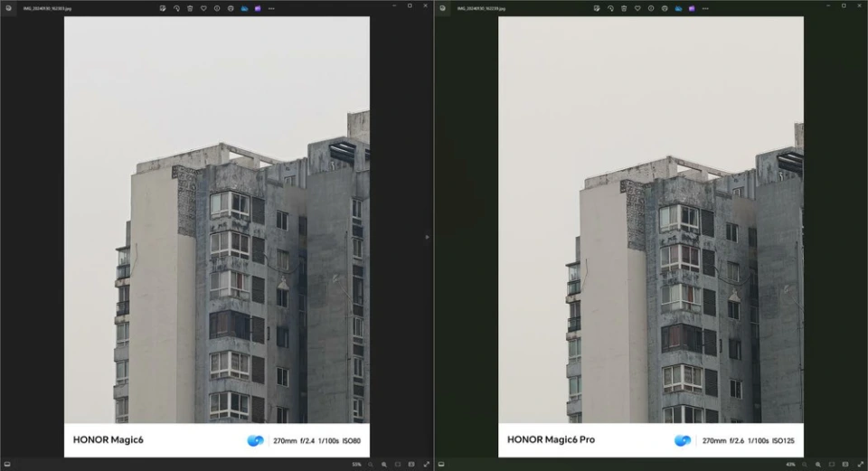Image resolution: width=868 pixels, height=471 pixels.
Task: Open Edit image tool in right window
Action: click(597, 8)
